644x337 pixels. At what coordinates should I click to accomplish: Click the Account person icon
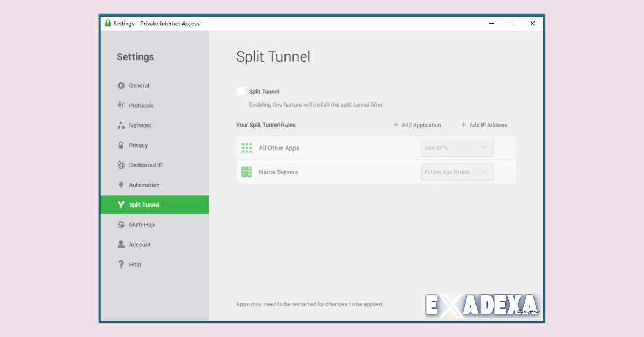(121, 244)
